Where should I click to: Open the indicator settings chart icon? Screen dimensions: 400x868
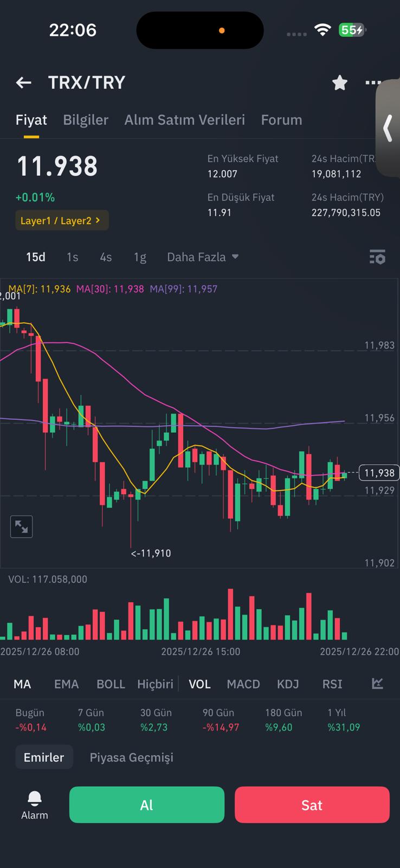pos(378,684)
